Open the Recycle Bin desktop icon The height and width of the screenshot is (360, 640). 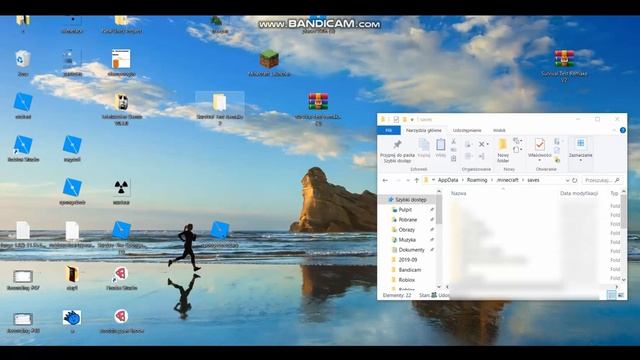pyautogui.click(x=23, y=59)
